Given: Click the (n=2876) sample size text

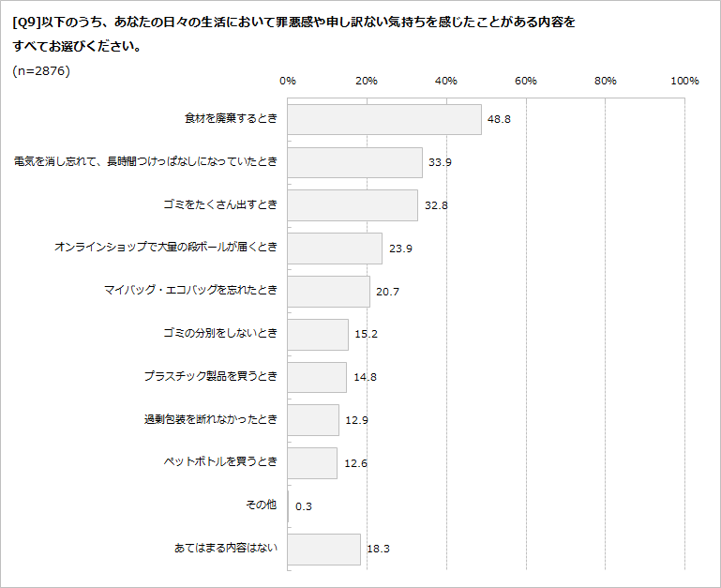Looking at the screenshot, I should tap(41, 70).
